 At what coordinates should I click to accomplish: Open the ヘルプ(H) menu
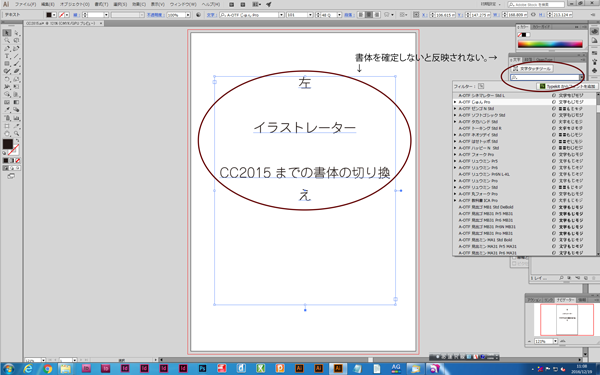(211, 5)
